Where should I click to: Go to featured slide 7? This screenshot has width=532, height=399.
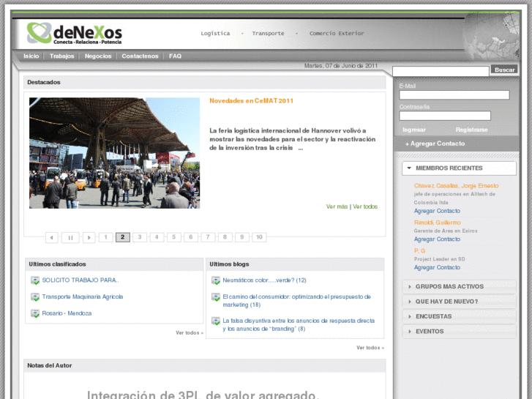coord(208,237)
